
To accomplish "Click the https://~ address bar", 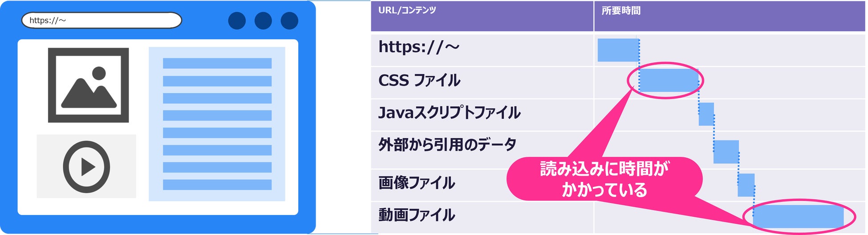I will (x=101, y=21).
